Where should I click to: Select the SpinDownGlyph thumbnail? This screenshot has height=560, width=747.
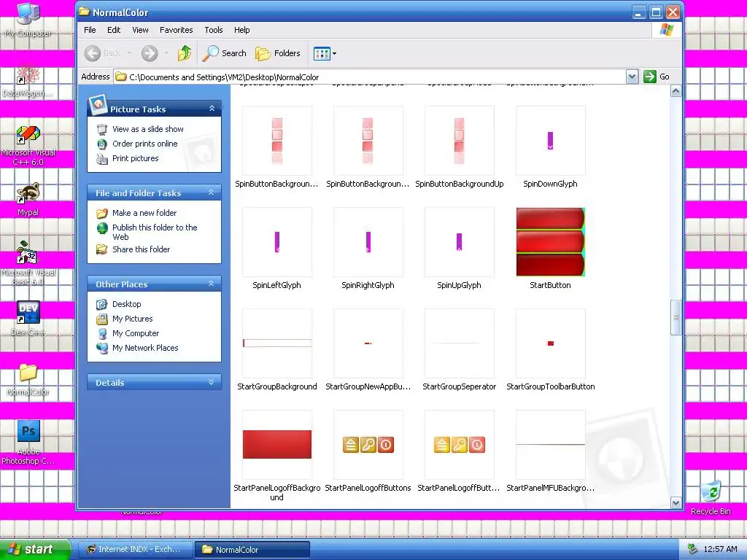click(550, 141)
